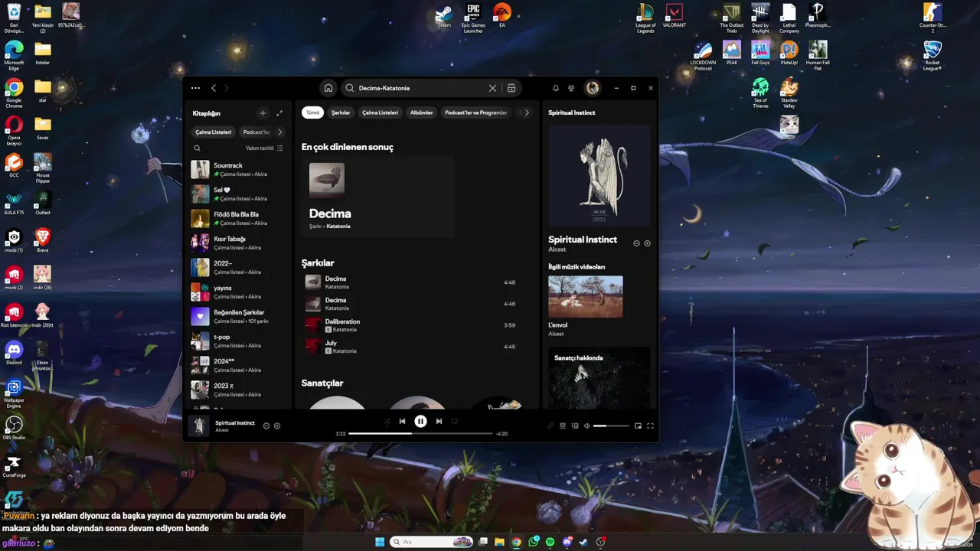Clear the Decima-Katatonia search text
Screen dimensions: 980x551
click(x=492, y=88)
